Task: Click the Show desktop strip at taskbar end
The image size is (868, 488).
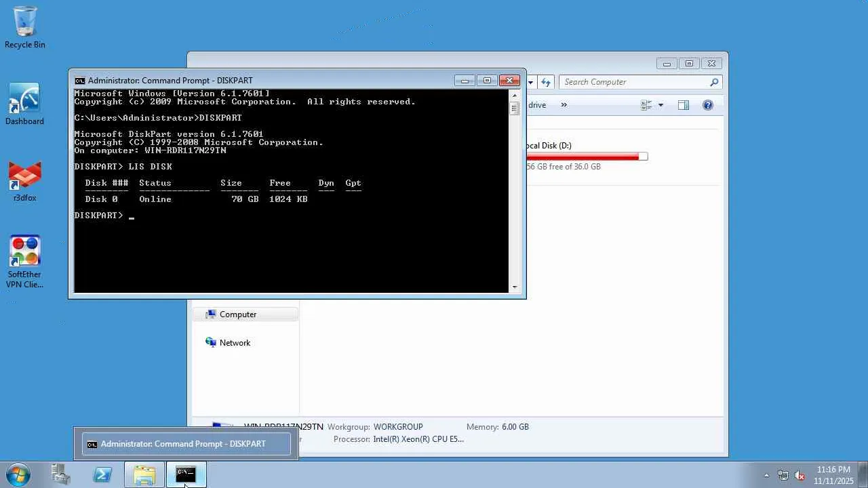Action: click(x=863, y=474)
